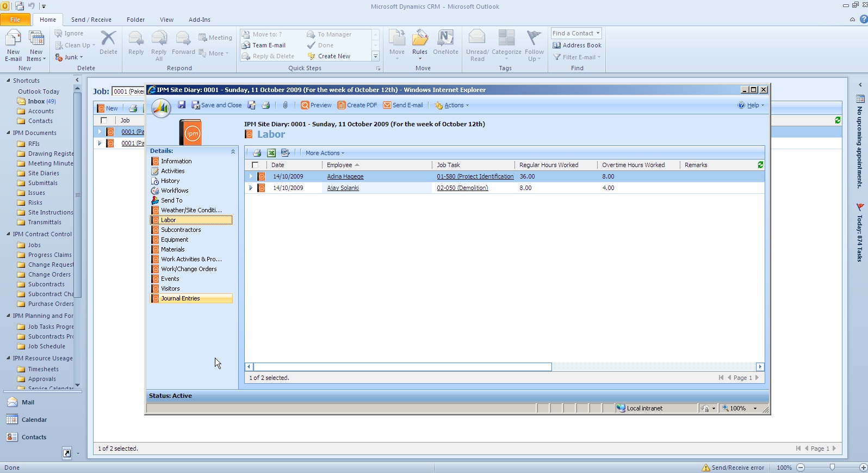Open the Home ribbon tab

(48, 20)
